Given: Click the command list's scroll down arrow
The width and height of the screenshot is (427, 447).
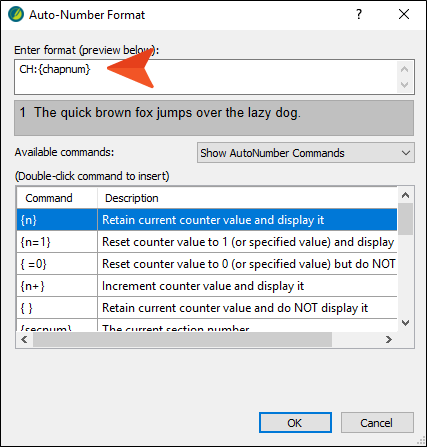Looking at the screenshot, I should [x=405, y=323].
